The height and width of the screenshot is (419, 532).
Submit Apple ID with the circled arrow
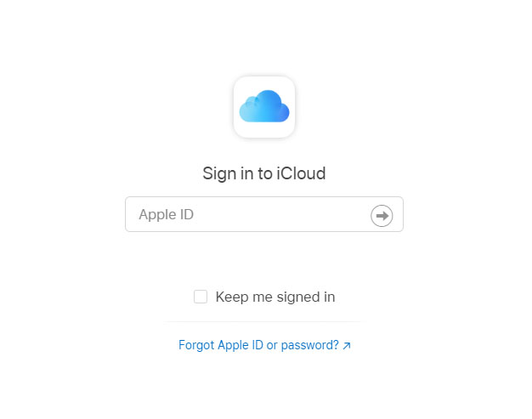coord(382,215)
